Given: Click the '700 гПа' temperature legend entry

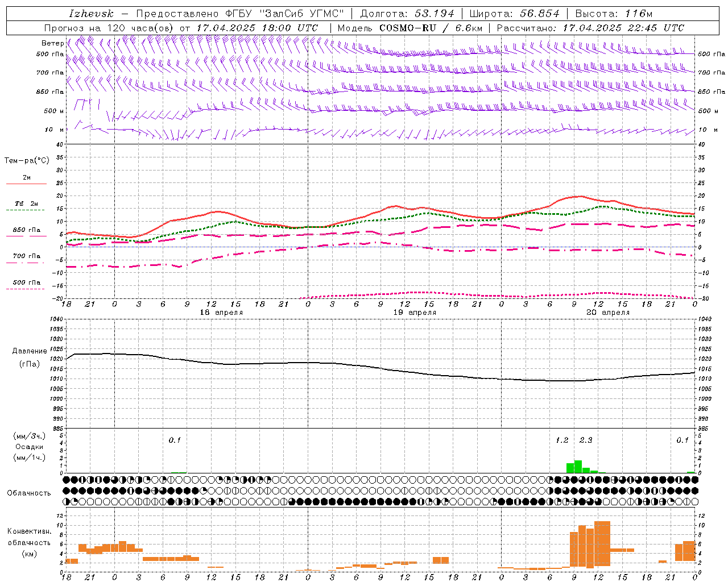Looking at the screenshot, I should point(26,256).
